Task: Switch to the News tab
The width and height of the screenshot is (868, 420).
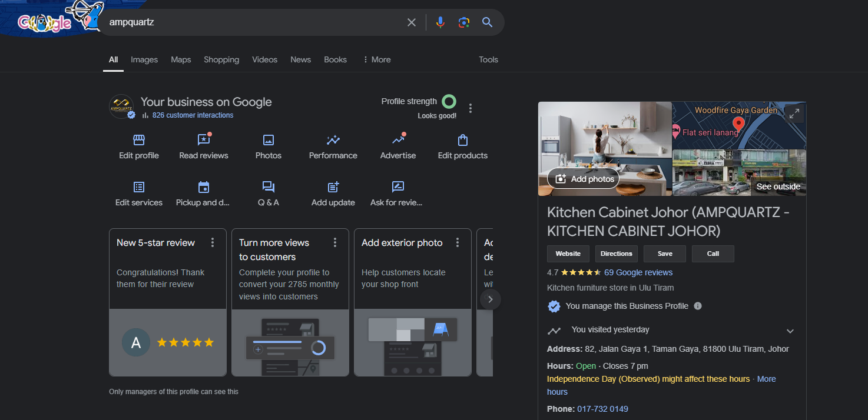Action: [300, 59]
